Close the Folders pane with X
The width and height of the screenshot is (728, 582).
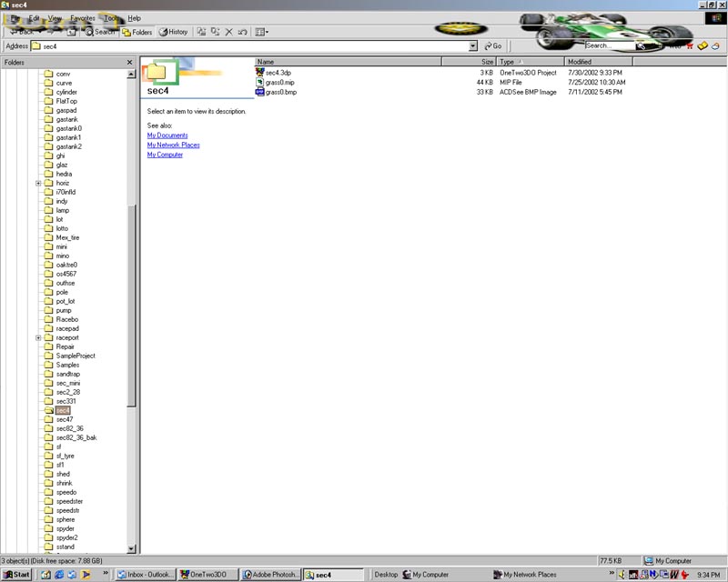pyautogui.click(x=129, y=62)
